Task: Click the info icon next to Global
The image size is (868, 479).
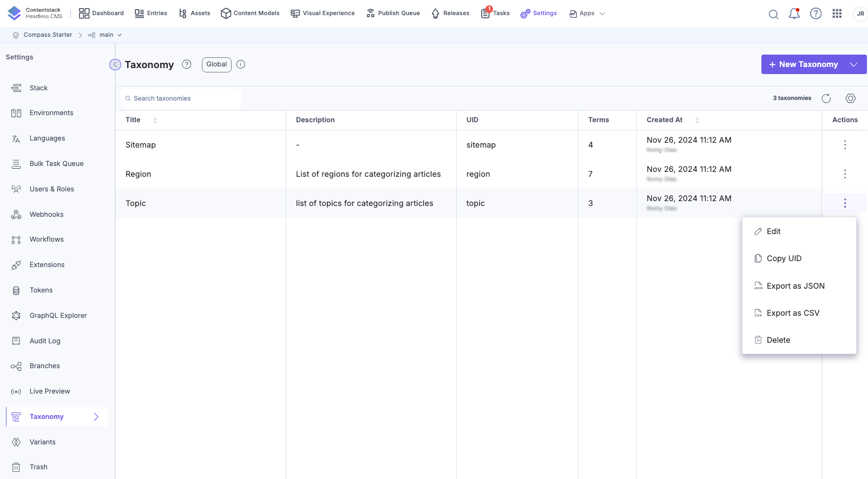Action: (x=241, y=64)
